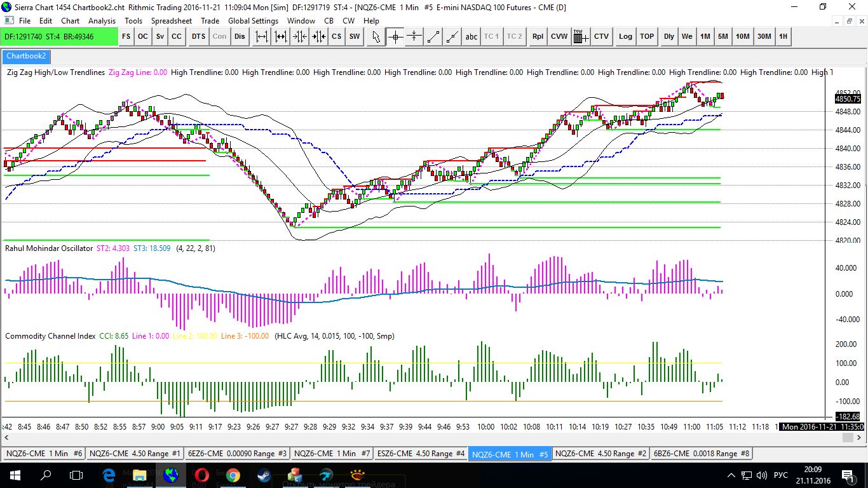This screenshot has height=488, width=868.
Task: Switch chart to the 5M timeframe
Action: [723, 37]
